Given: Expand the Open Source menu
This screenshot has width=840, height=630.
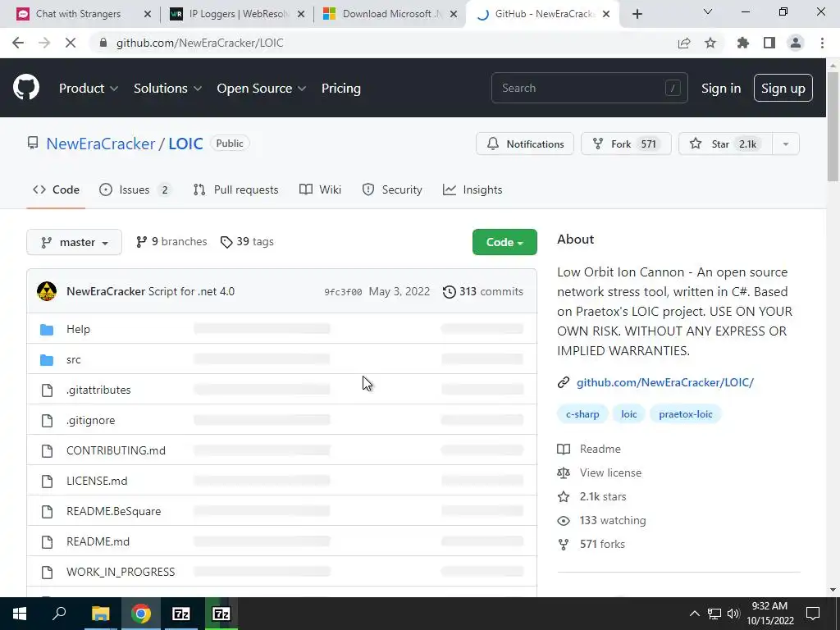Looking at the screenshot, I should (x=262, y=89).
